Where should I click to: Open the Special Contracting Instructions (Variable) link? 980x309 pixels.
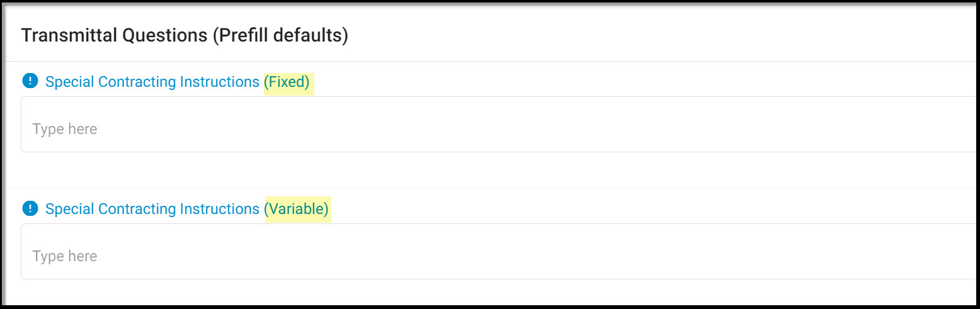point(187,209)
